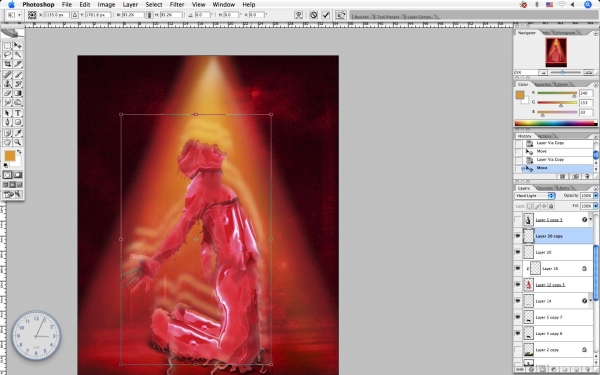Viewport: 600px width, 375px height.
Task: Toggle lock all in Layers panel
Action: 551,206
